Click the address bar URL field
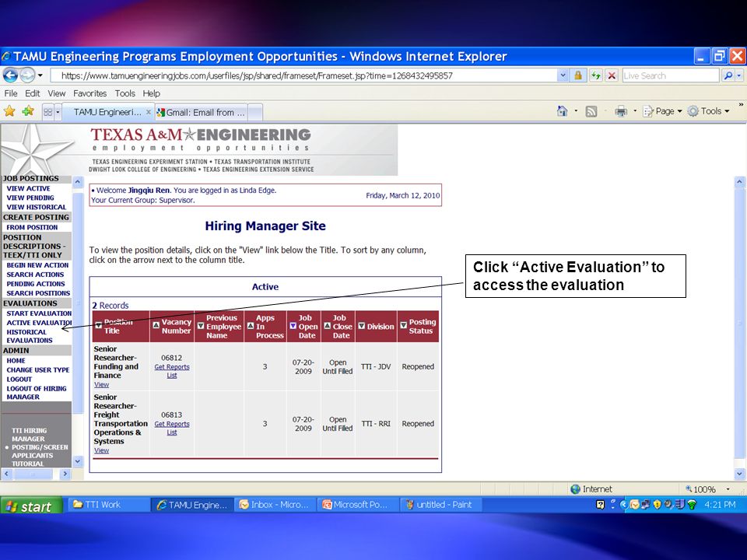The width and height of the screenshot is (747, 560). tap(303, 75)
